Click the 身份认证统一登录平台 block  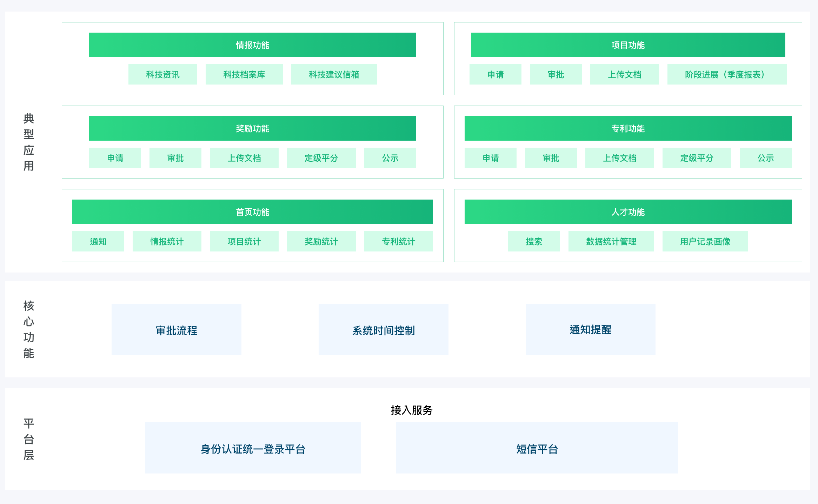(253, 448)
